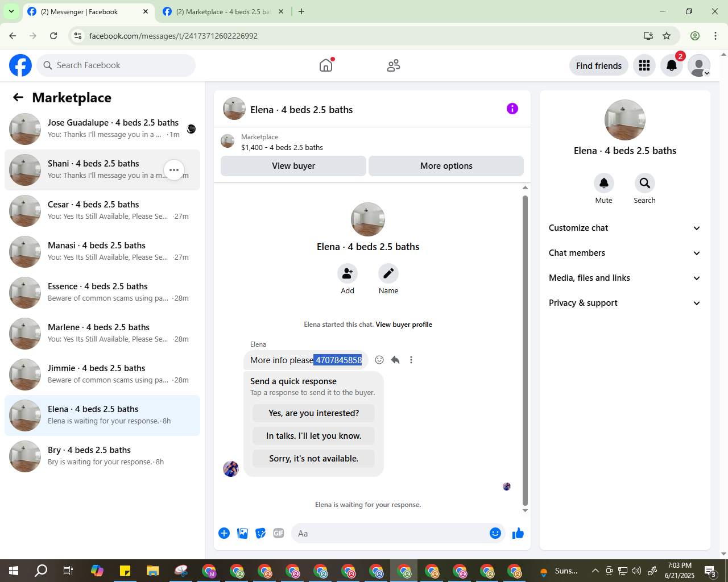728x582 pixels.
Task: Expand Media, files and links section
Action: click(x=625, y=278)
